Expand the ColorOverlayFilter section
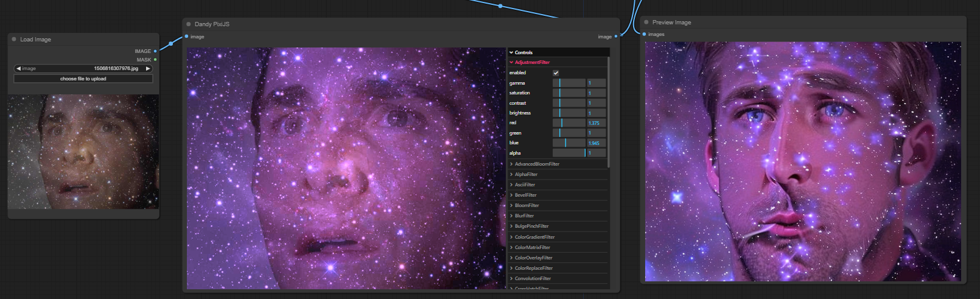 tap(558, 258)
